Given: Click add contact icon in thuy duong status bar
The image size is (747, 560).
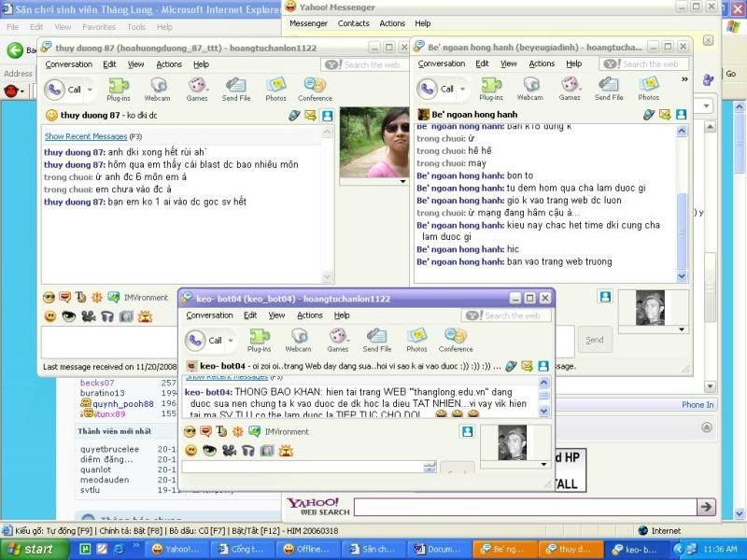Looking at the screenshot, I should (x=328, y=115).
